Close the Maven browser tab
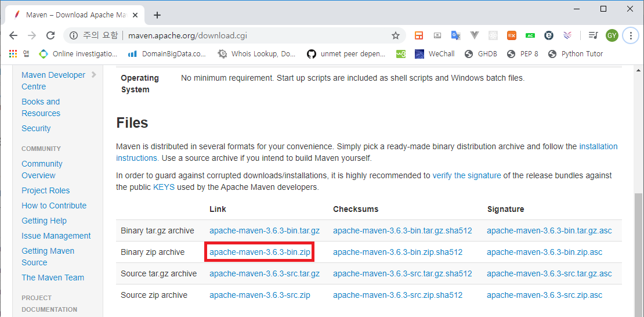 [x=136, y=15]
